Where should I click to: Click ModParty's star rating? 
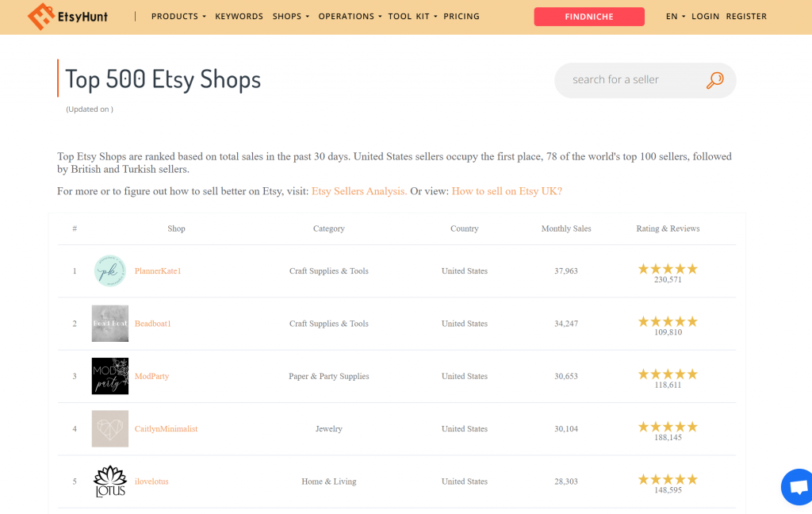click(x=667, y=373)
